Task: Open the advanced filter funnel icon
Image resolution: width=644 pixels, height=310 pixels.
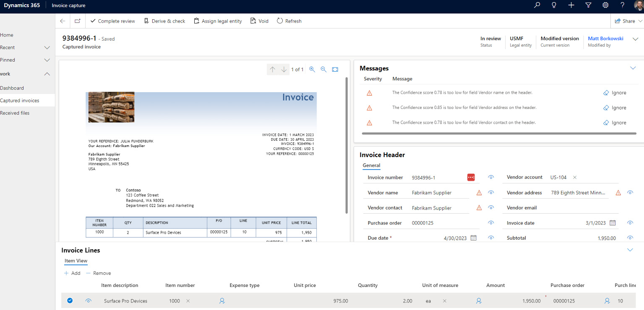Action: tap(588, 5)
